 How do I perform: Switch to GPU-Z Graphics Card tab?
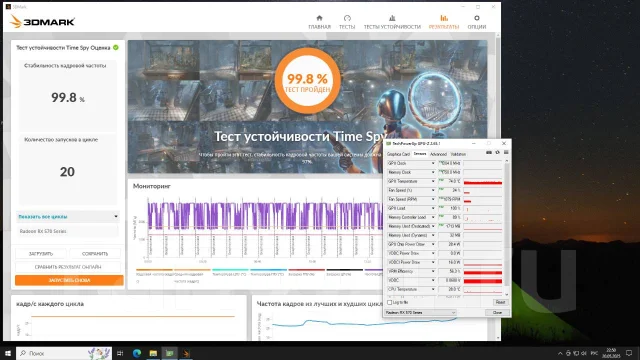click(x=398, y=154)
